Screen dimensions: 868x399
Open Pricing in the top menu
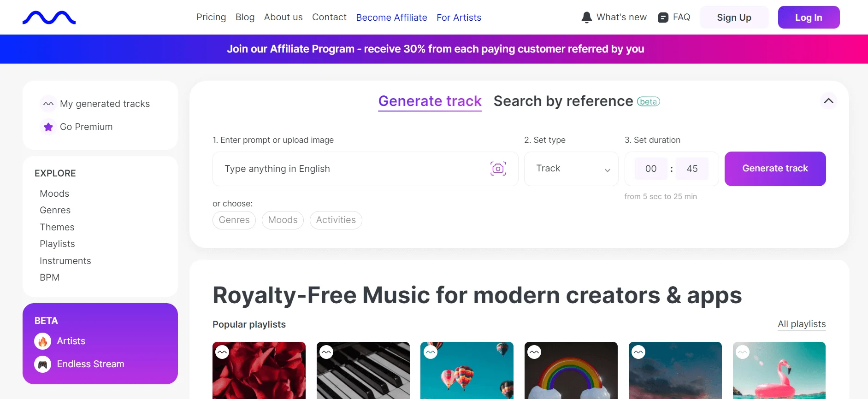coord(211,18)
